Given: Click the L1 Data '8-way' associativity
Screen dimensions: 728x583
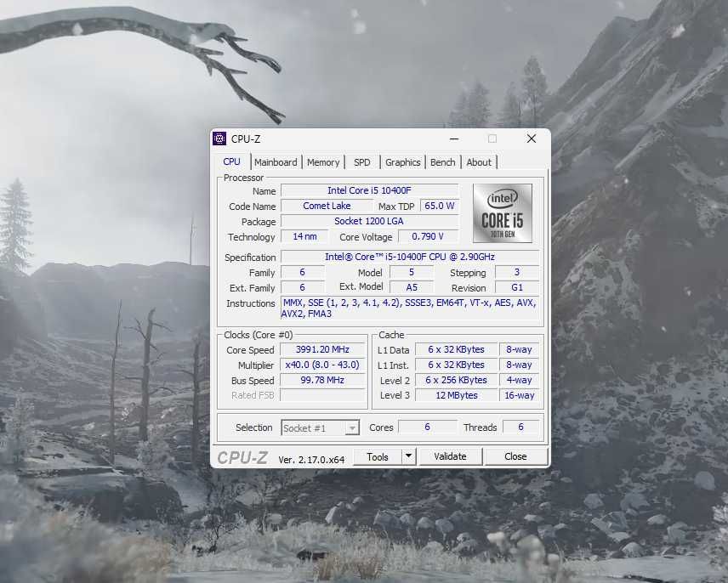Looking at the screenshot, I should tap(519, 349).
